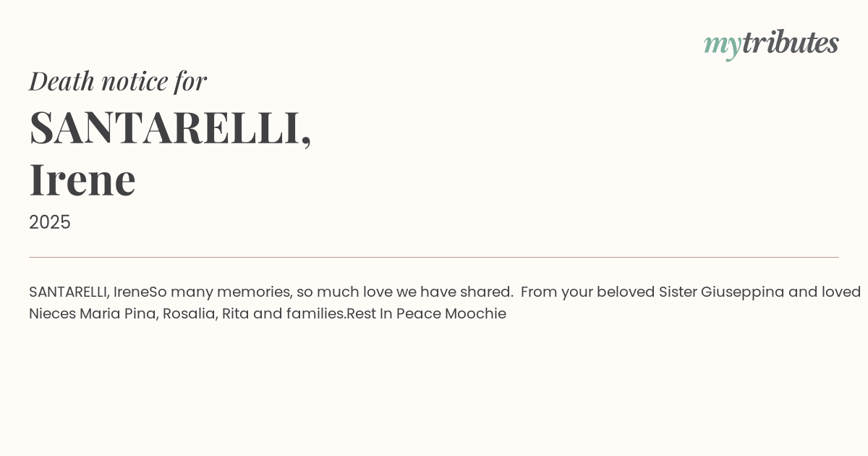Click the large SANTARELLI surname heading
Viewport: 868px width, 456px height.
[x=170, y=127]
